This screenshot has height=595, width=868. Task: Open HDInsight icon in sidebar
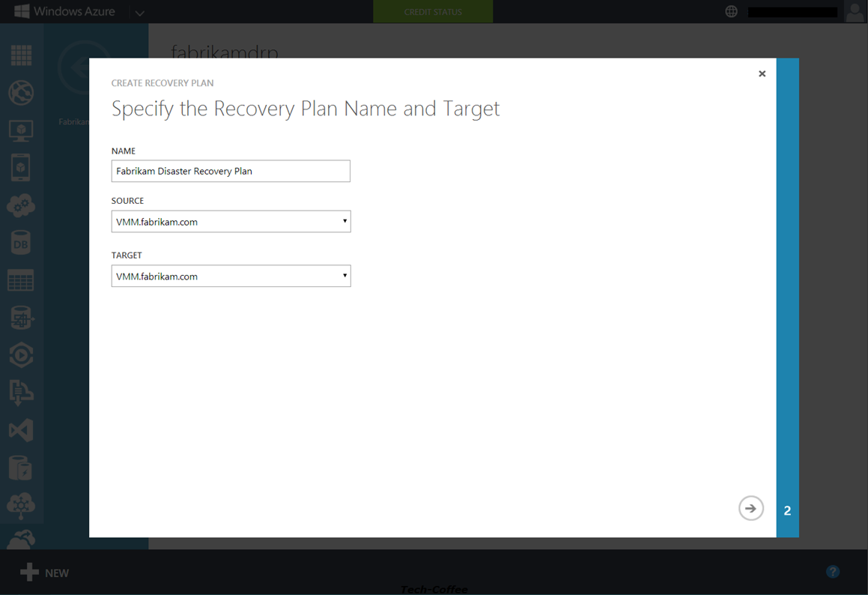(22, 318)
